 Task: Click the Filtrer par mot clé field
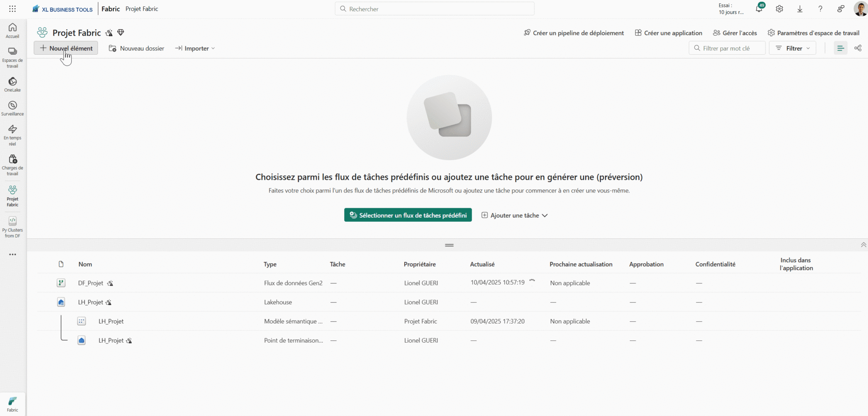tap(727, 48)
